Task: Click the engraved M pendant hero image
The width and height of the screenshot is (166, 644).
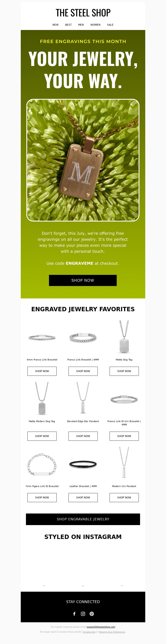Action: 83,160
